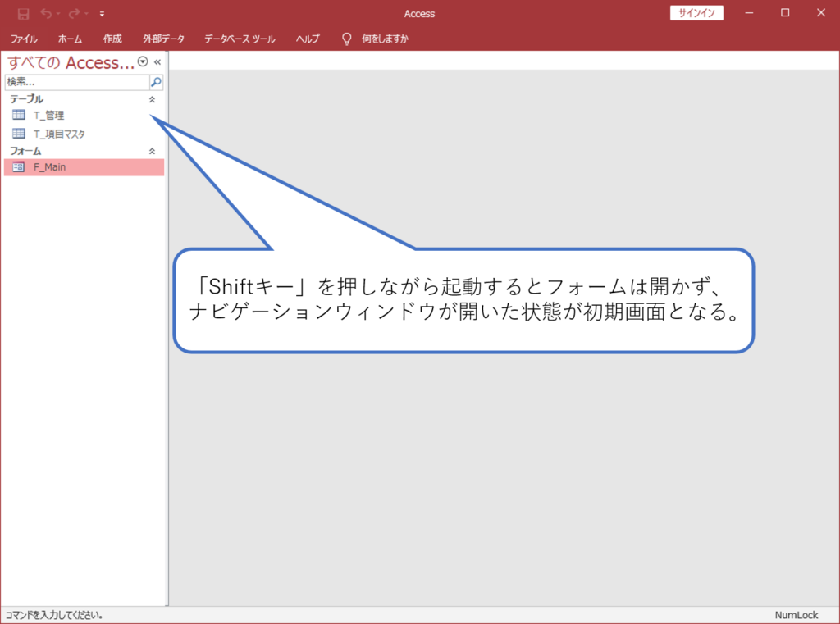Collapse the navigation pane with double chevron
The image size is (840, 624).
point(157,61)
